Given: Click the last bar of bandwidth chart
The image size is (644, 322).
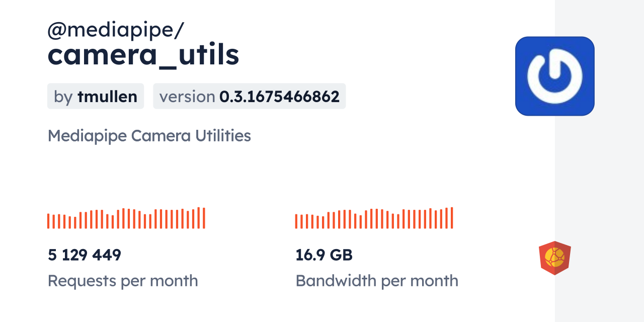Looking at the screenshot, I should [452, 218].
